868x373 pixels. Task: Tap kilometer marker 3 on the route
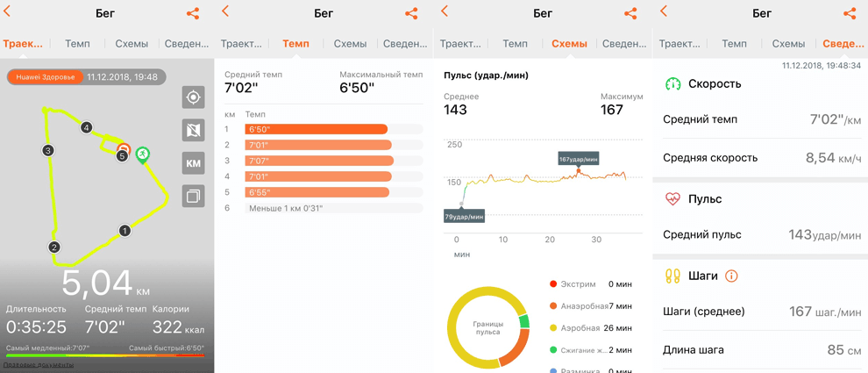48,151
